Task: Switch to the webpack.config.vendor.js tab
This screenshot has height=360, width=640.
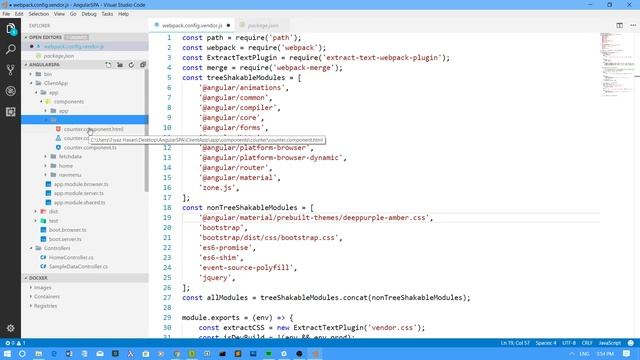Action: tap(192, 25)
